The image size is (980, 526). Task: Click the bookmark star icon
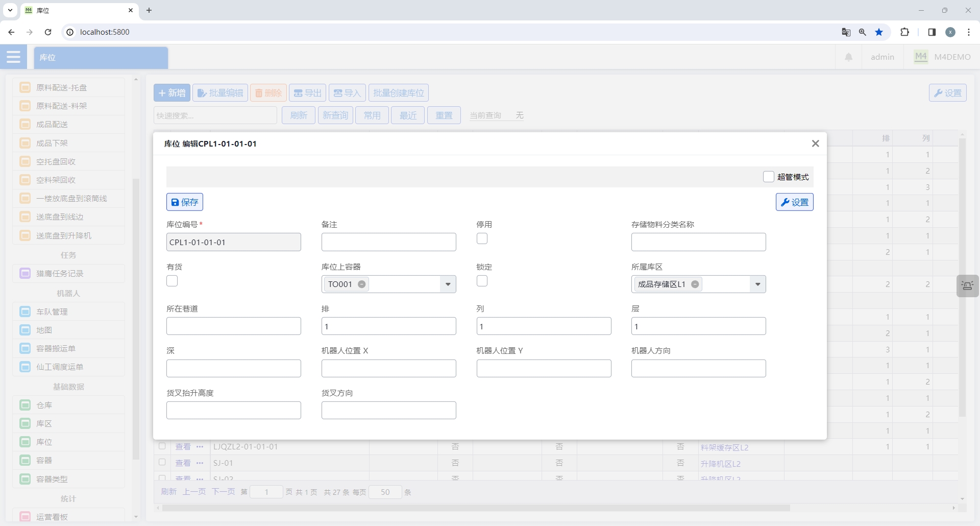point(879,32)
